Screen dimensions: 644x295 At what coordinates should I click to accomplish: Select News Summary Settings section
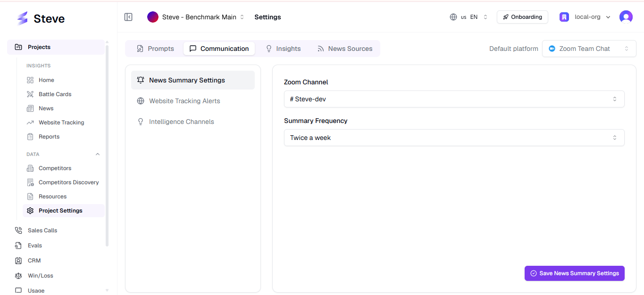pyautogui.click(x=193, y=80)
